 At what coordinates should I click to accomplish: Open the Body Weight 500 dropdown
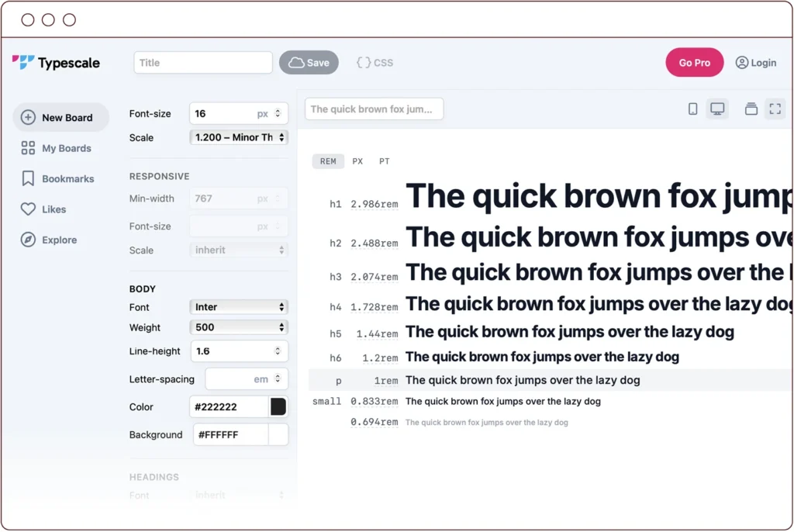[x=239, y=327]
